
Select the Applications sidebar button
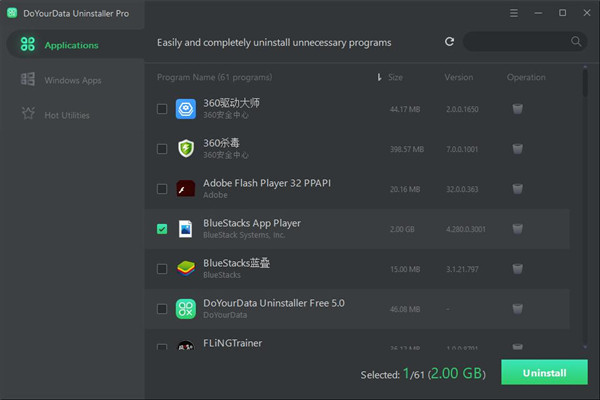click(70, 45)
